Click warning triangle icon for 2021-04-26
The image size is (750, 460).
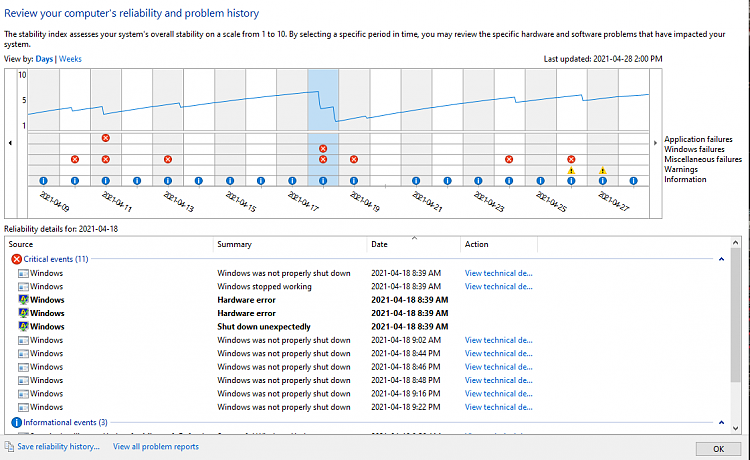tap(571, 170)
